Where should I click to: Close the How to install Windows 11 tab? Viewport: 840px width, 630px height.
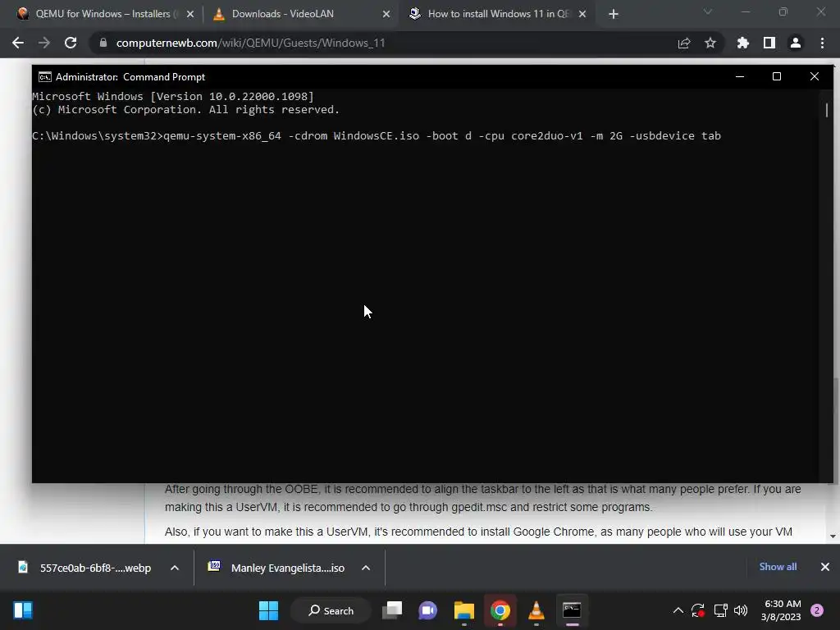coord(582,14)
